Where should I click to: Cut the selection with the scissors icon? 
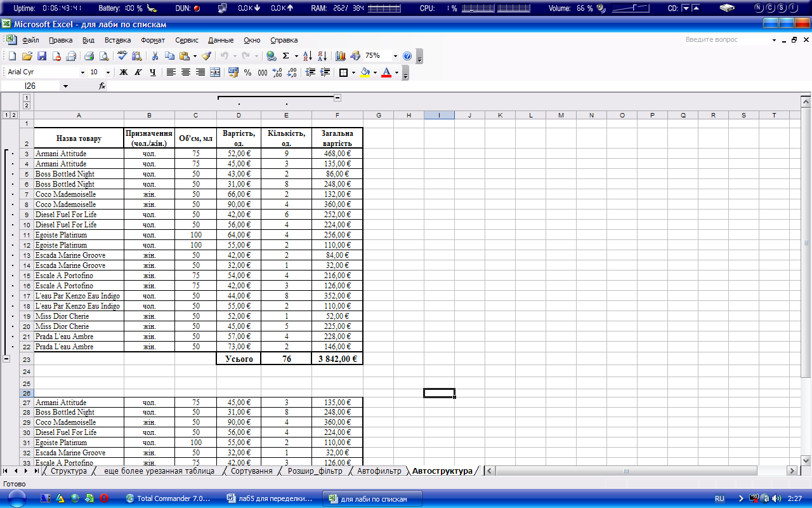[x=154, y=56]
